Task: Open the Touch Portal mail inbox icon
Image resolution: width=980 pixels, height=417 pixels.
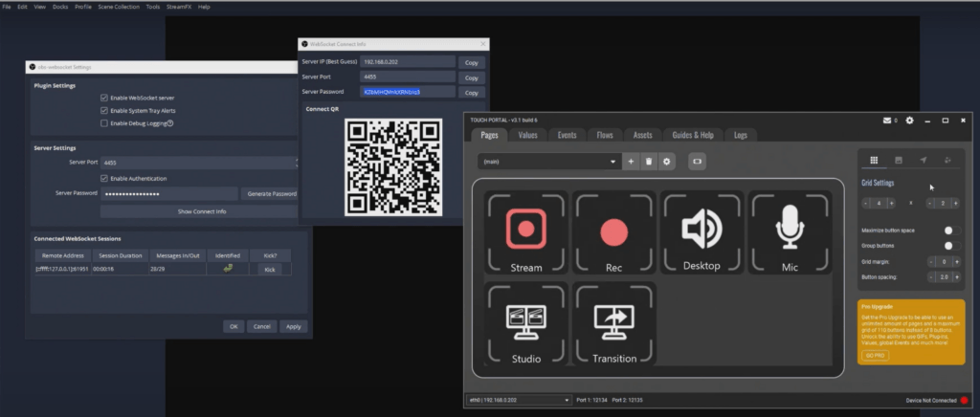Action: 887,121
